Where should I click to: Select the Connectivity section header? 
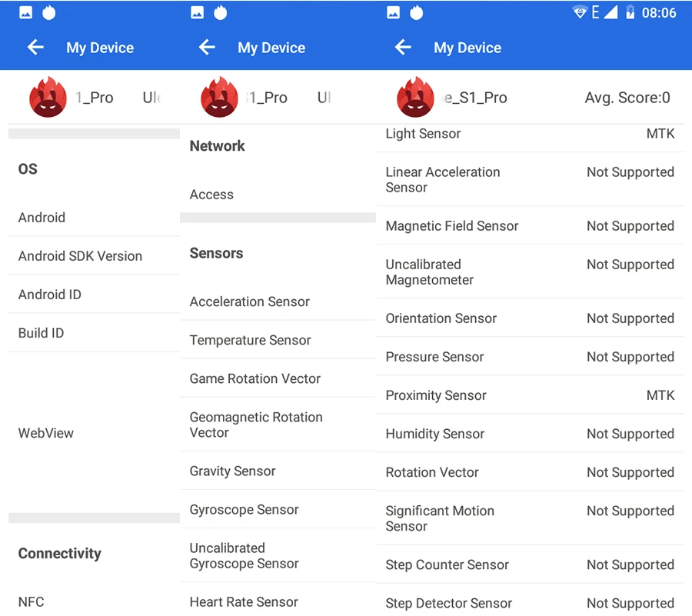coord(59,554)
